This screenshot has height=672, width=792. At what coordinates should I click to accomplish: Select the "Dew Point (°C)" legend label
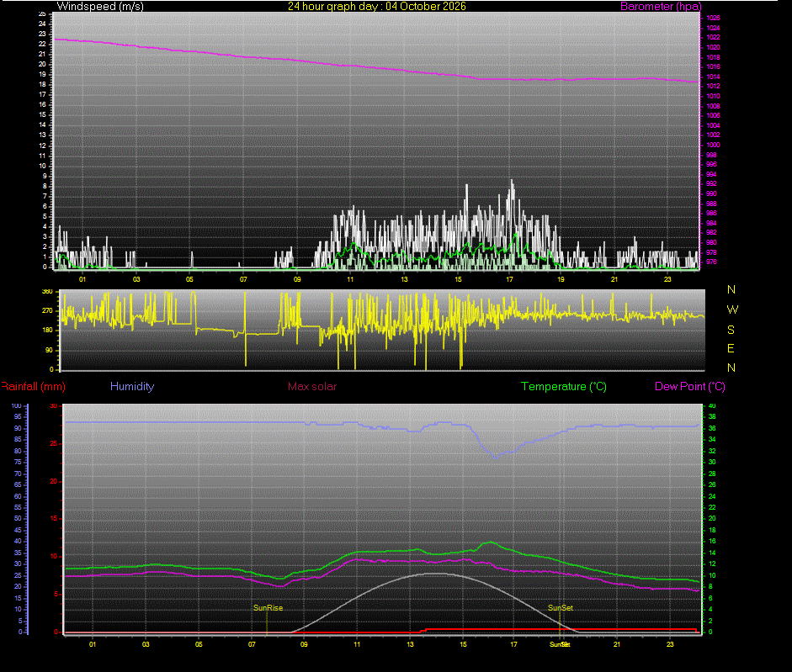click(690, 387)
